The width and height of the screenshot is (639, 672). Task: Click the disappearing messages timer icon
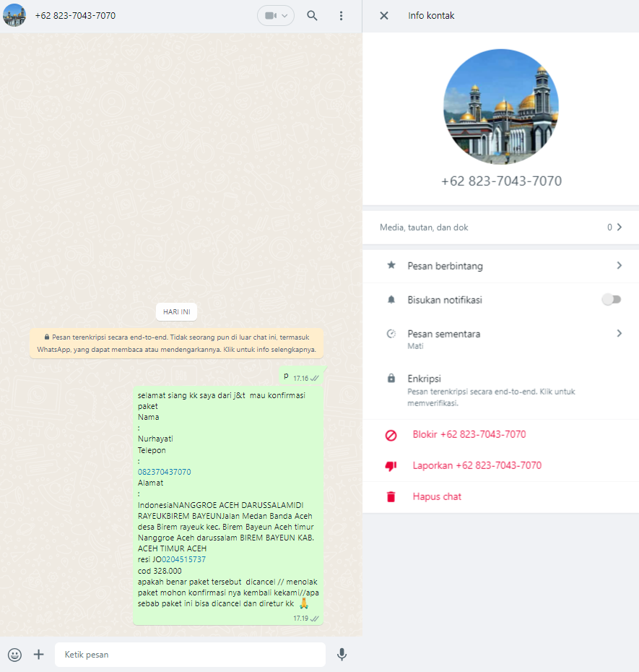[x=391, y=334]
